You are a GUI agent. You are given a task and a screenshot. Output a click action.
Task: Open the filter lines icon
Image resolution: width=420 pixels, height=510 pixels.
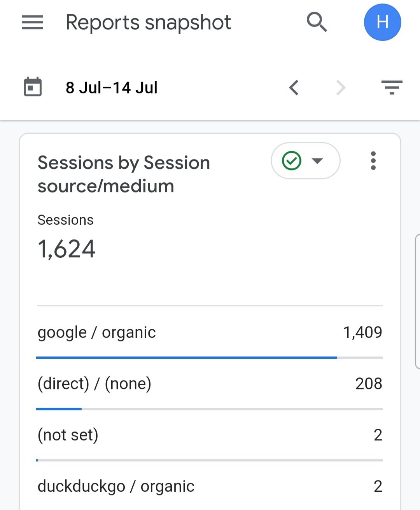pyautogui.click(x=392, y=87)
